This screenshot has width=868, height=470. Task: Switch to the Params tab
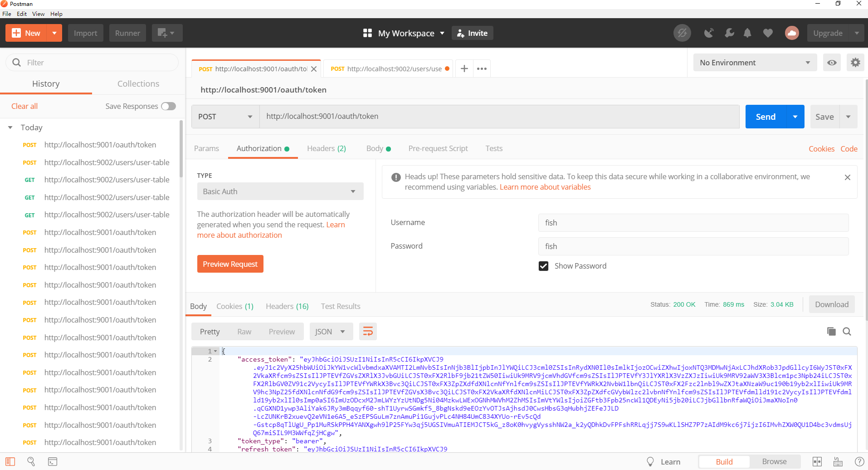point(206,149)
